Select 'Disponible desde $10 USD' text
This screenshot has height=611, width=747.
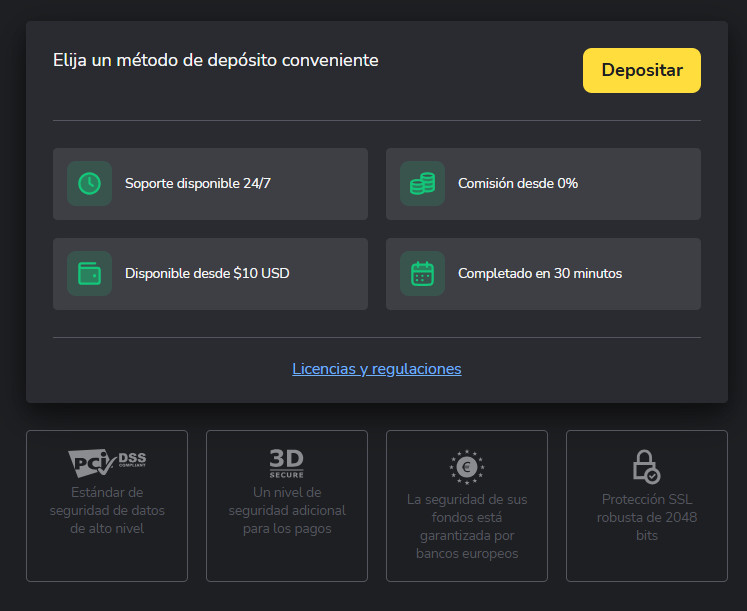click(207, 273)
